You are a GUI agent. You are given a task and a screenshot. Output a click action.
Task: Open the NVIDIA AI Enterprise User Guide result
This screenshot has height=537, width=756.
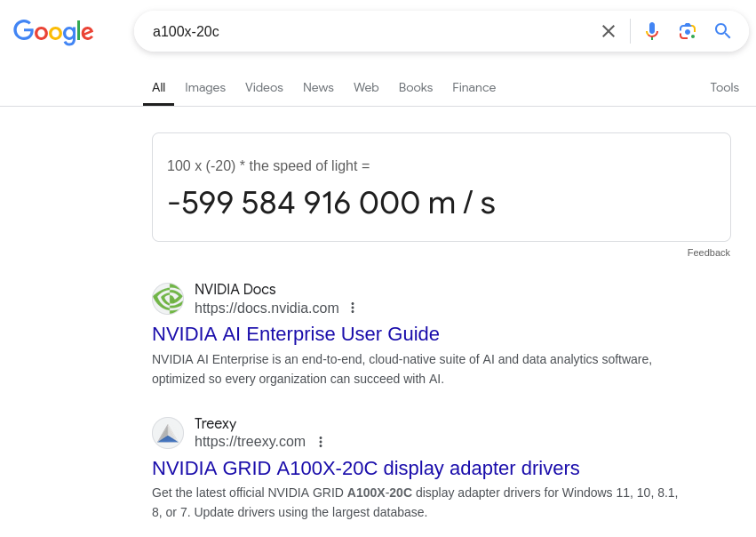pyautogui.click(x=296, y=334)
